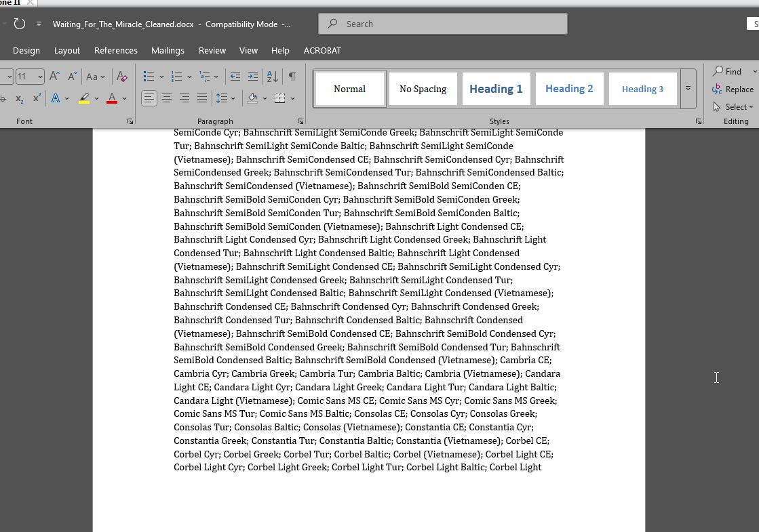This screenshot has height=532, width=759.
Task: Expand the Styles gallery More button
Action: point(688,89)
